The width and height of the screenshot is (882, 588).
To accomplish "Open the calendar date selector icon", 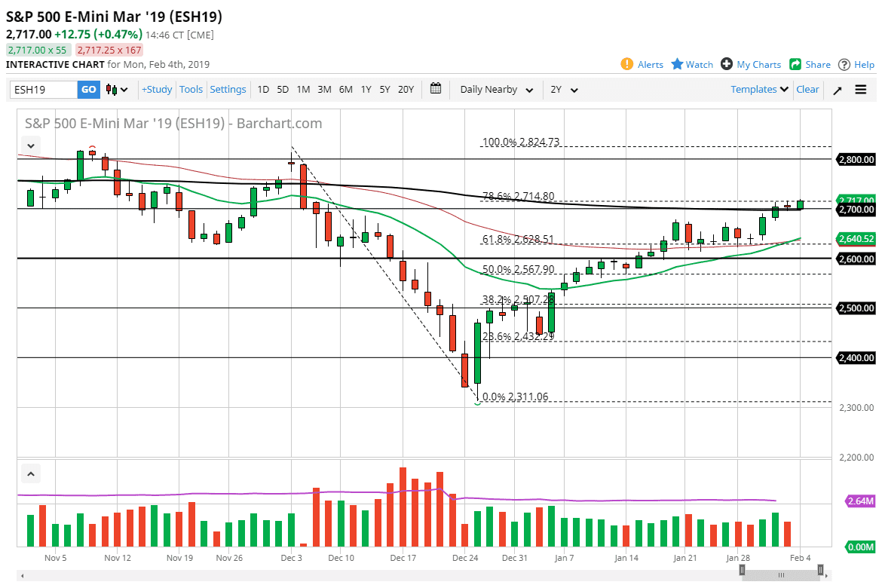I will [x=435, y=89].
